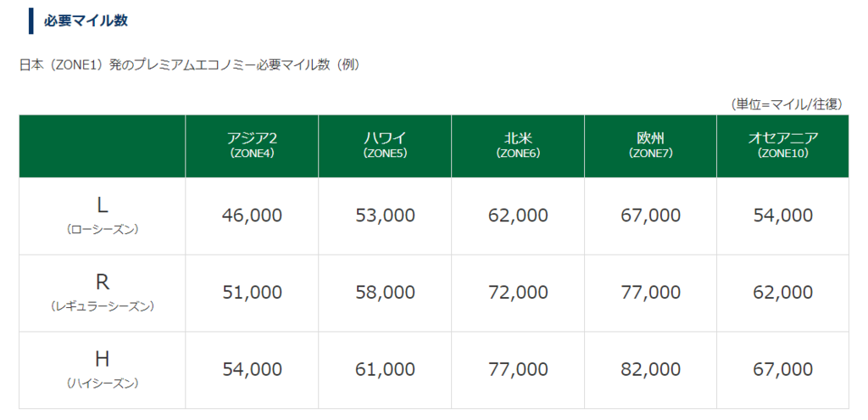Click the R レギュラーシーズン row label
Screen dimensions: 868x420
coord(103,293)
